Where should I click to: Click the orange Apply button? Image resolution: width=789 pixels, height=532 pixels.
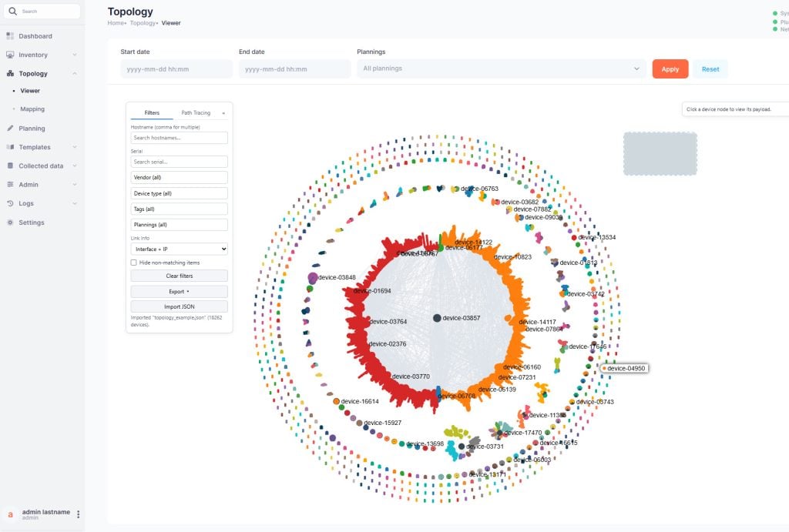[670, 69]
